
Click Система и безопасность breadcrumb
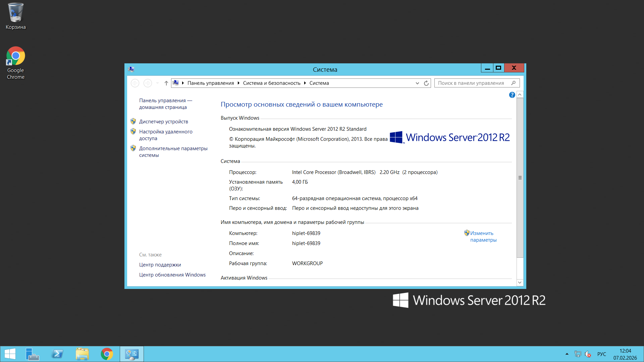coord(271,83)
